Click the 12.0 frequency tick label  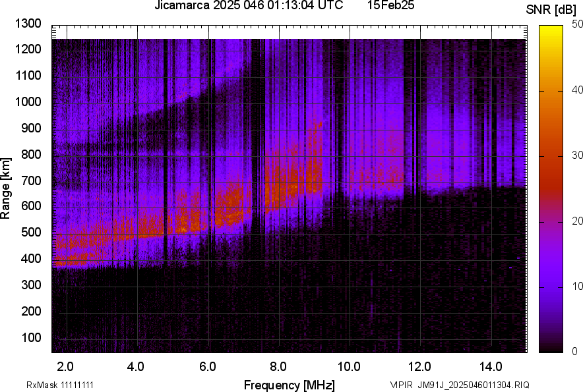420,366
